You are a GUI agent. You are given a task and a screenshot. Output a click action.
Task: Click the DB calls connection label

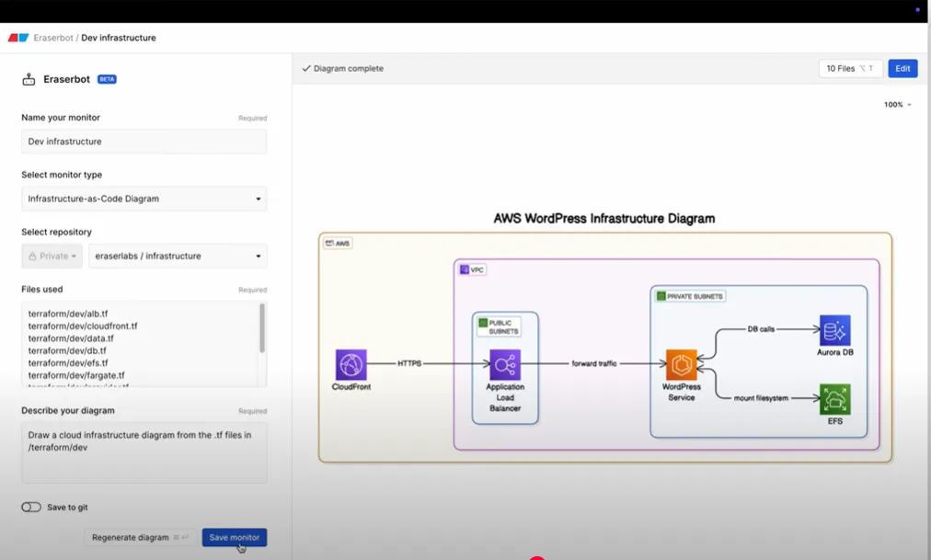[x=761, y=329]
